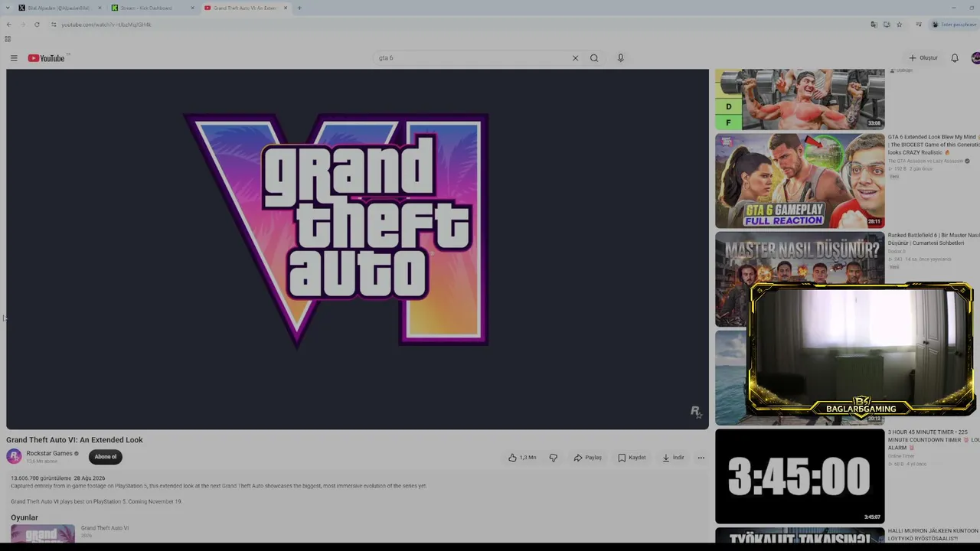
Task: Go to YouTube home via logo
Action: click(47, 58)
